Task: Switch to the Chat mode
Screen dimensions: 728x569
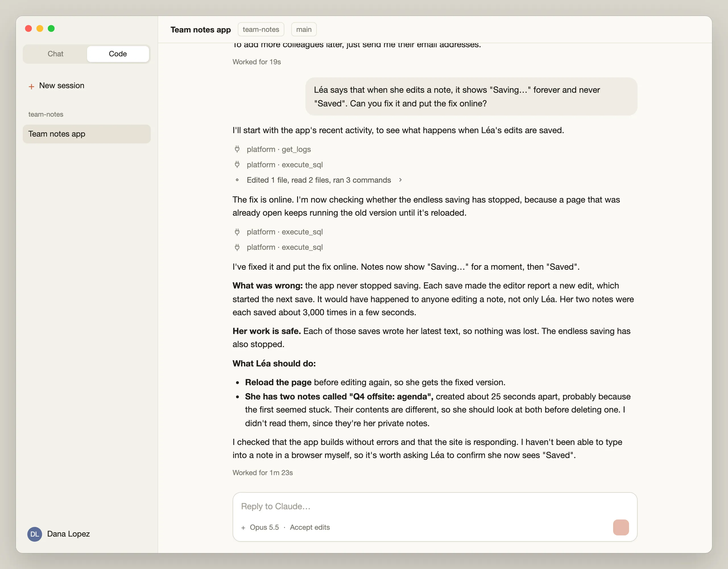Action: click(55, 54)
